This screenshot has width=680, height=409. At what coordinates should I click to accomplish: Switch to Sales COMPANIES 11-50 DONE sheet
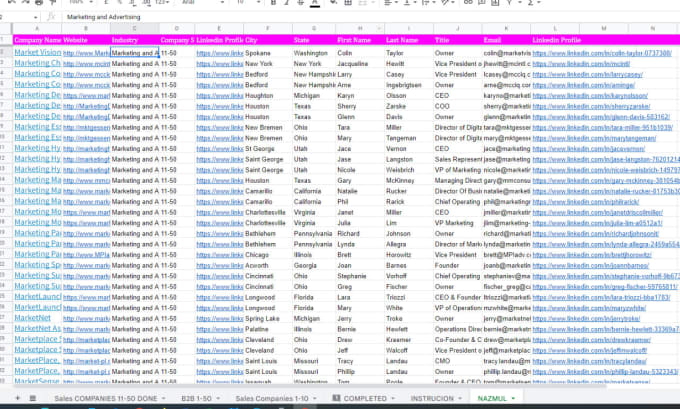[105, 398]
